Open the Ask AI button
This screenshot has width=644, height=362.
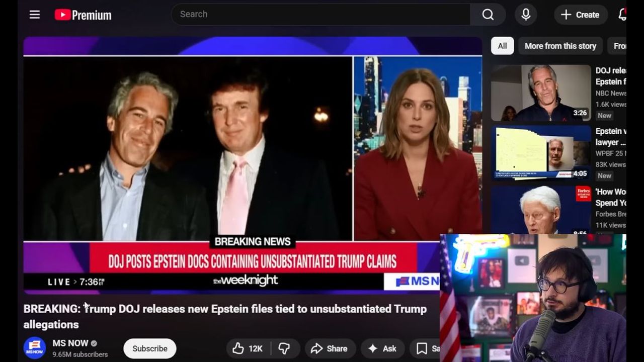[382, 348]
